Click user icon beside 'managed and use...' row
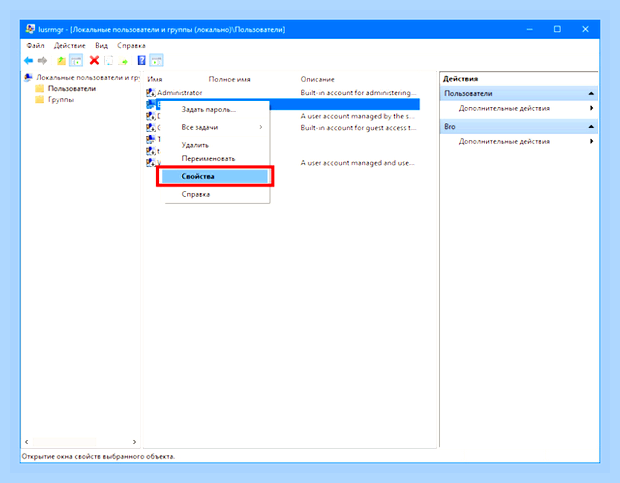Viewport: 620px width, 483px height. [150, 162]
